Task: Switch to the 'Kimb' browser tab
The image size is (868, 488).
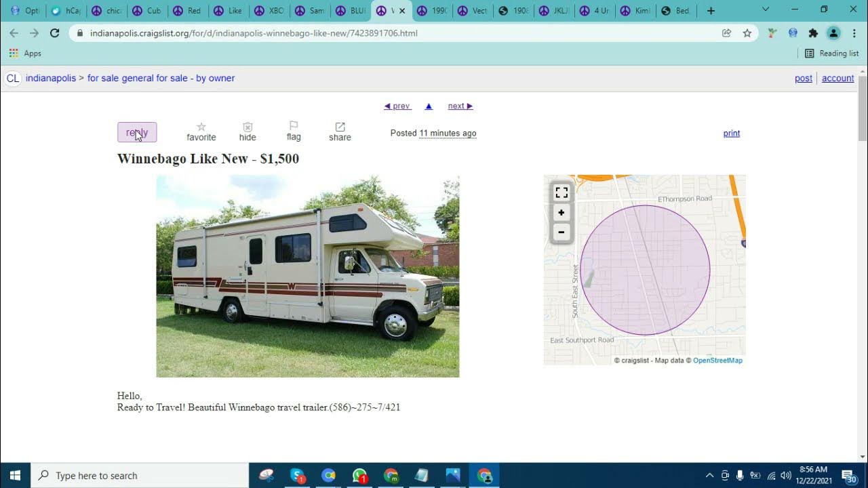Action: 635,11
